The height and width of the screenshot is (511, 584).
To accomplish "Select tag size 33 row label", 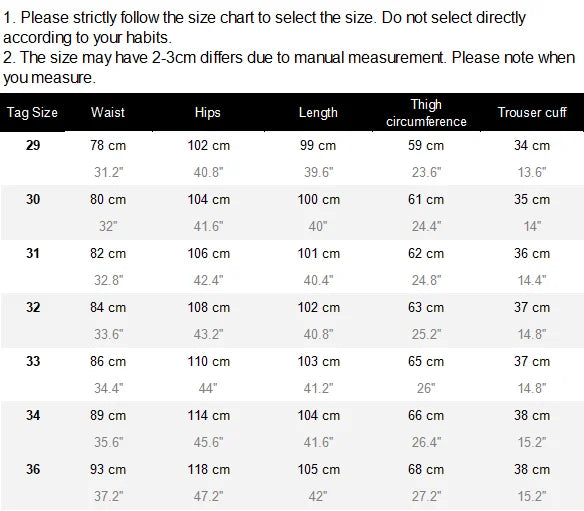I will pyautogui.click(x=33, y=361).
